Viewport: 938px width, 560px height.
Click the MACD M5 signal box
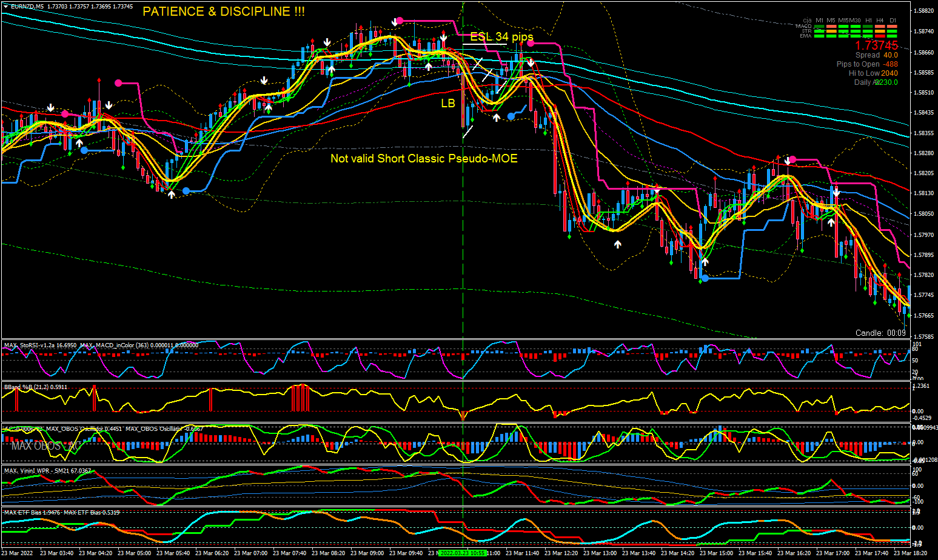pos(831,27)
